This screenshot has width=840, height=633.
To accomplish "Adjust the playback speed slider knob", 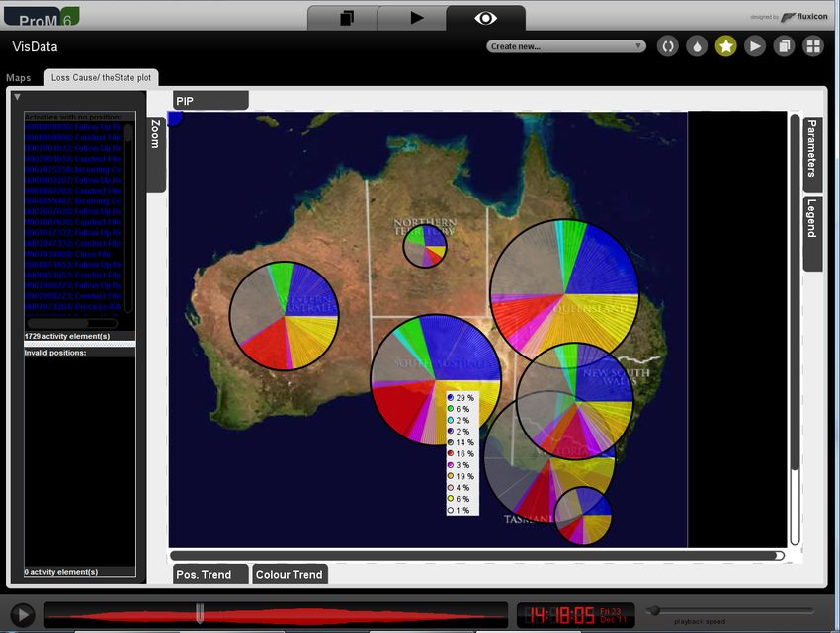I will (654, 610).
